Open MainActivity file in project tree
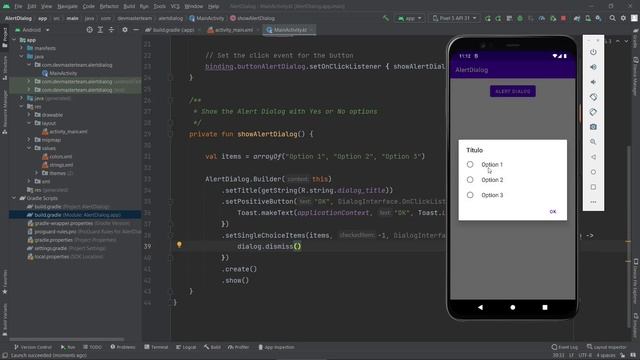The image size is (640, 360). click(63, 73)
